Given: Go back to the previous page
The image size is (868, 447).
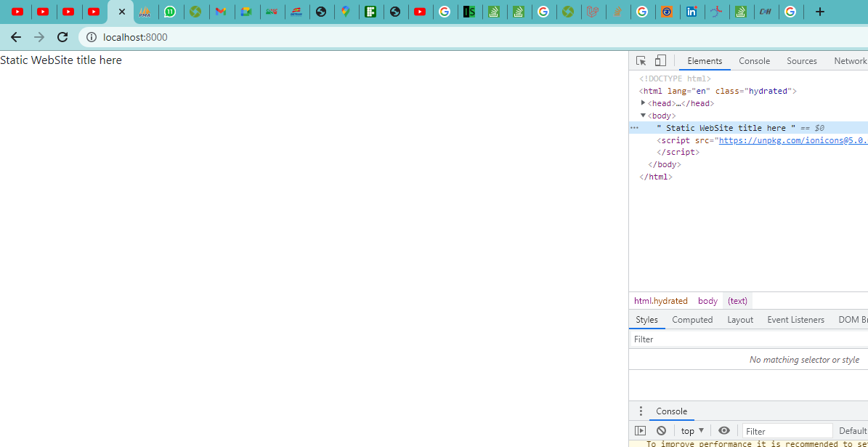Looking at the screenshot, I should coord(16,37).
